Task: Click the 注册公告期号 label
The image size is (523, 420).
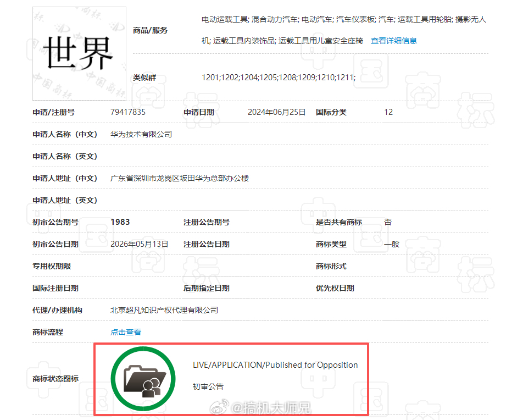Action: coord(207,222)
